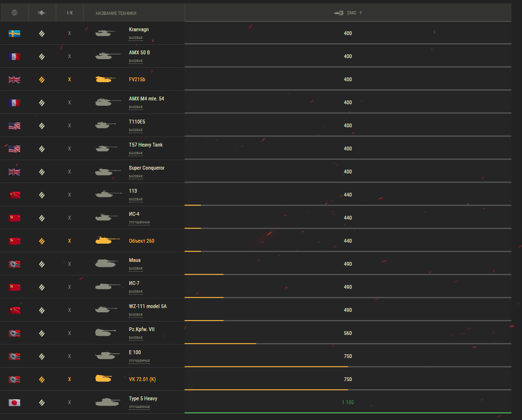522x420 pixels.
Task: Click the Sweden flag in Kranvagn row
Action: pos(14,33)
